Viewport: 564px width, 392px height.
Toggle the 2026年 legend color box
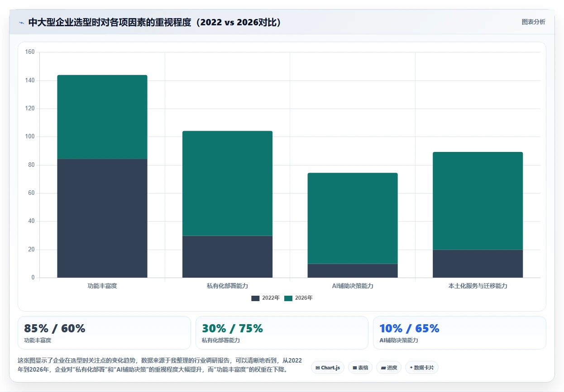pyautogui.click(x=288, y=298)
